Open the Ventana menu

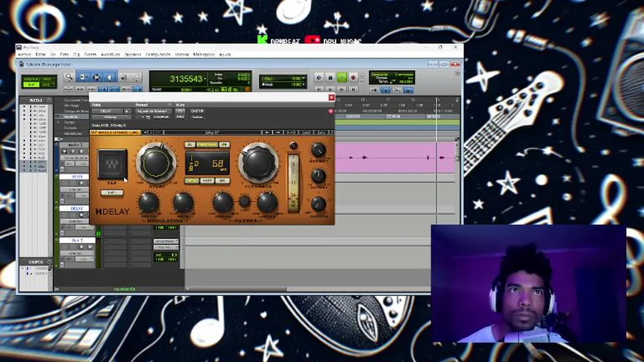tap(182, 54)
